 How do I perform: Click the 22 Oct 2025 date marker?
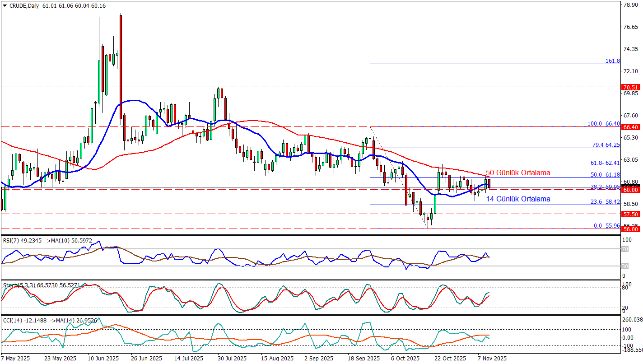[x=450, y=358]
